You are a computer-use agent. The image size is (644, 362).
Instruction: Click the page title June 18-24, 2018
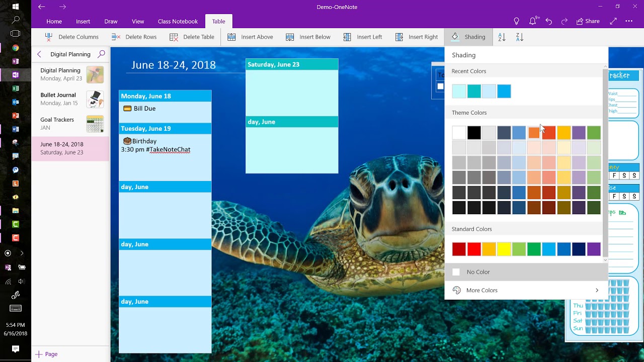(174, 65)
